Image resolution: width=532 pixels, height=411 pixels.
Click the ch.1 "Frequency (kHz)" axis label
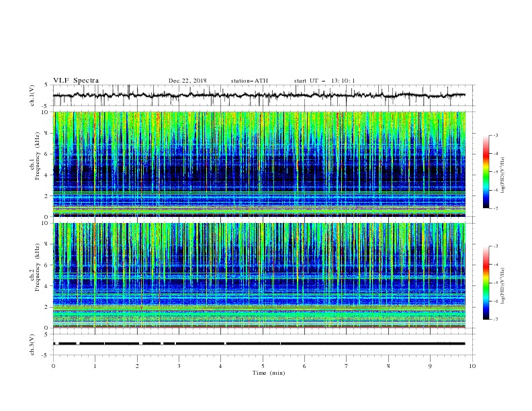(x=38, y=155)
